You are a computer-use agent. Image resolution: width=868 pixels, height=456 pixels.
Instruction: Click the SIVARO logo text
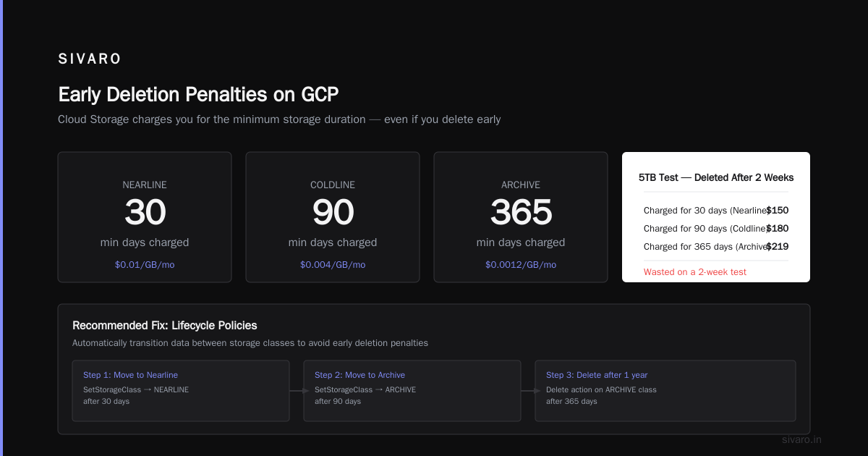pyautogui.click(x=90, y=59)
